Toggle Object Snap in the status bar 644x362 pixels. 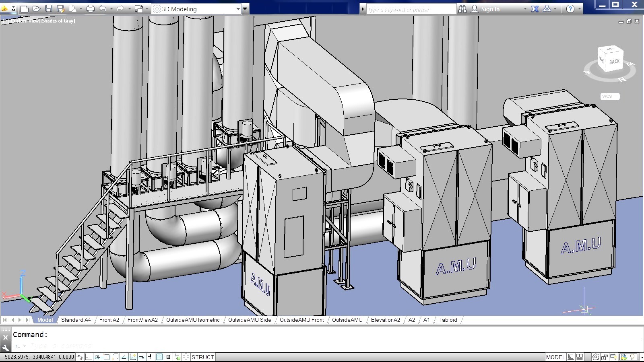click(107, 357)
